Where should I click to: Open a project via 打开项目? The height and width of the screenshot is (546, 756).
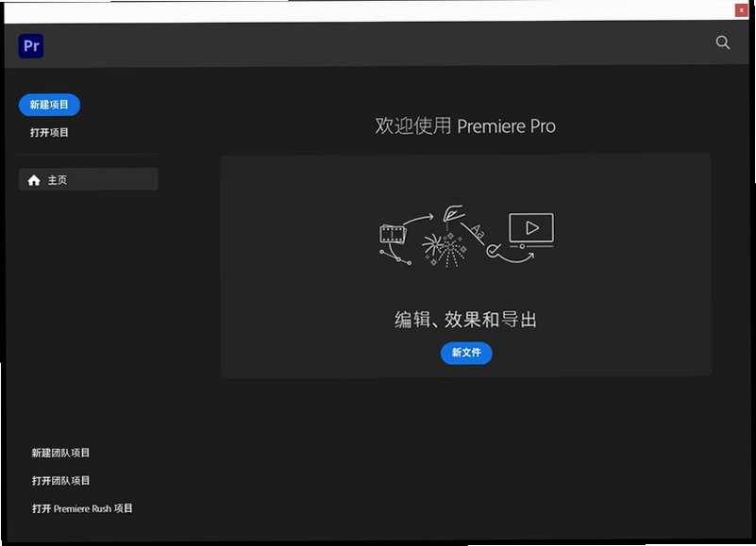click(49, 133)
